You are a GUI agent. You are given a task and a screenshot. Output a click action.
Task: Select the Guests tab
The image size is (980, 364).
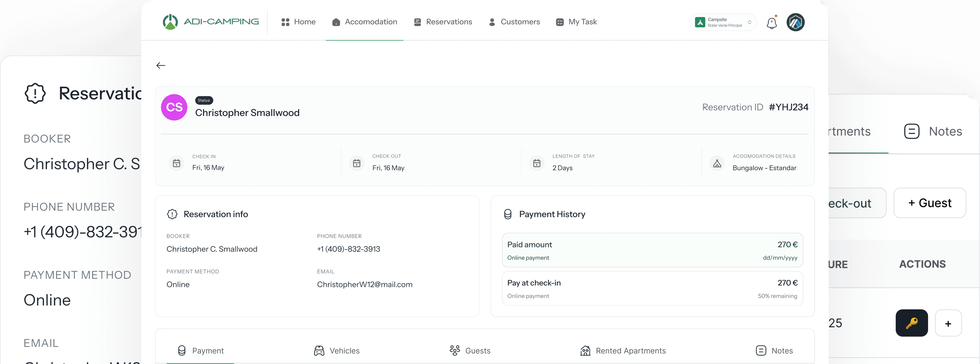(x=470, y=351)
